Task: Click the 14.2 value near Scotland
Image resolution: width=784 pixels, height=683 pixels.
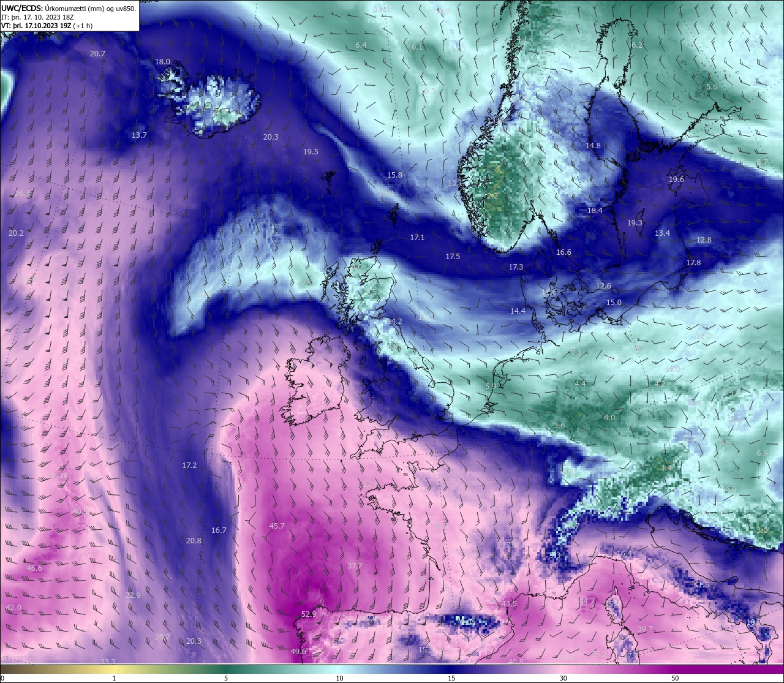Action: (x=394, y=322)
